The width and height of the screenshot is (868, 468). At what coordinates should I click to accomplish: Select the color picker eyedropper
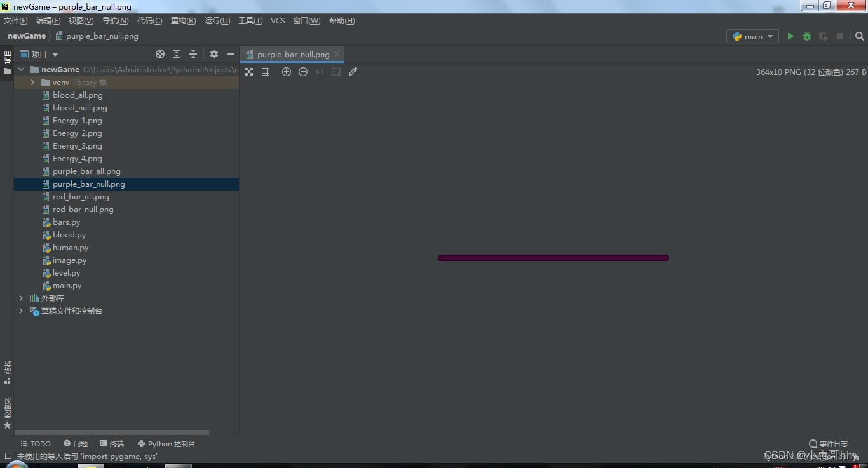[x=353, y=72]
